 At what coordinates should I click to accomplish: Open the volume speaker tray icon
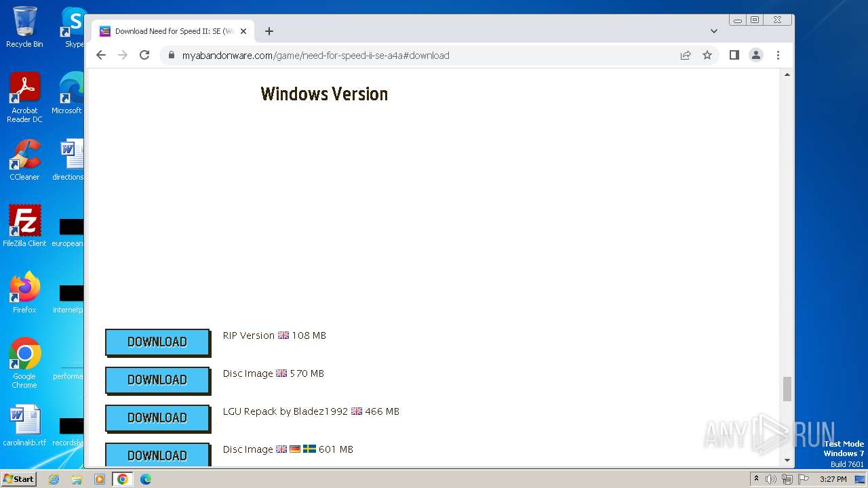coord(771,479)
